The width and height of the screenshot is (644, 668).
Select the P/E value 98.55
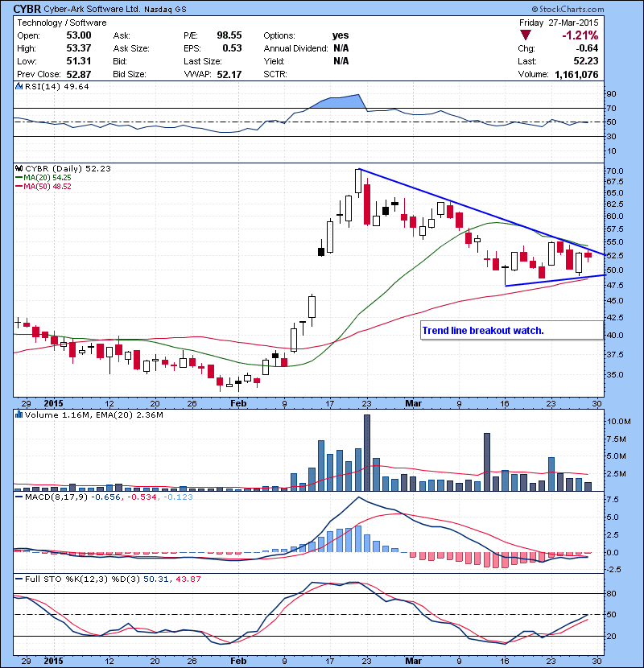pyautogui.click(x=229, y=35)
